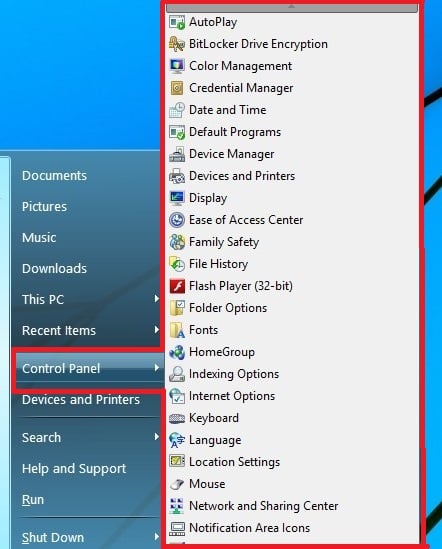Open 'Credential Manager' text entry

coord(241,88)
